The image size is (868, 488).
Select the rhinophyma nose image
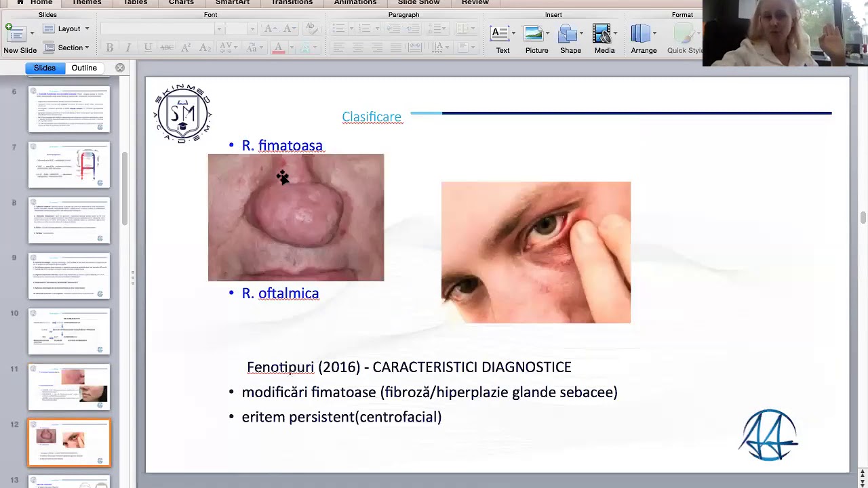coord(296,217)
